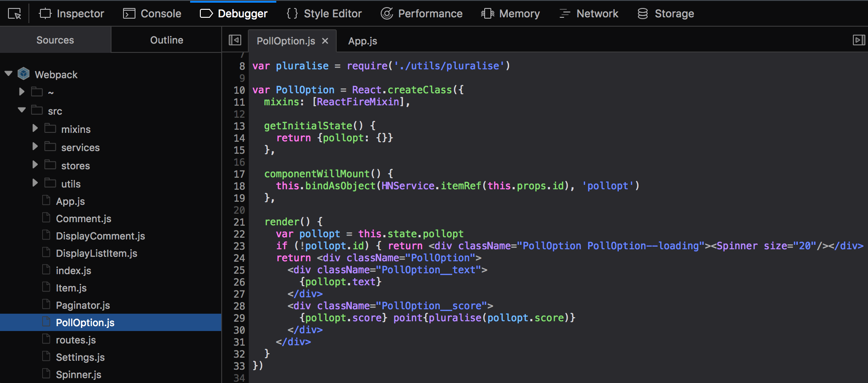Open index.js in the tree

pyautogui.click(x=73, y=271)
